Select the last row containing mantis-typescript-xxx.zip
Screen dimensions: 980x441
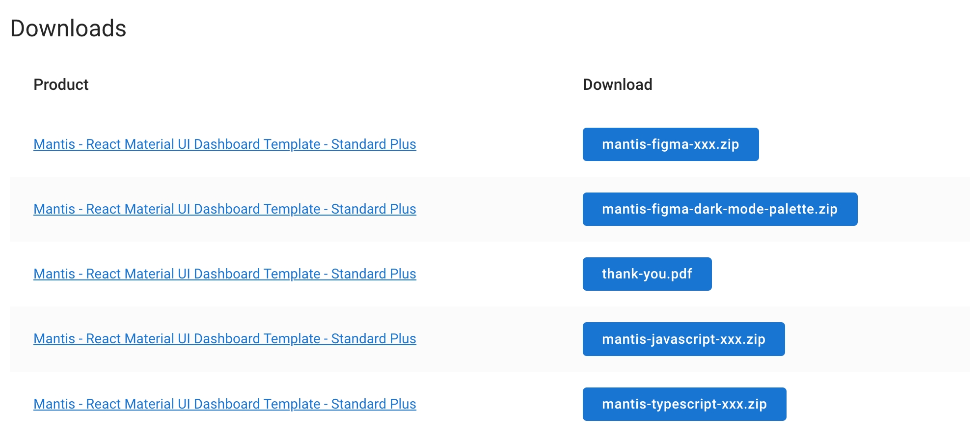tap(491, 404)
